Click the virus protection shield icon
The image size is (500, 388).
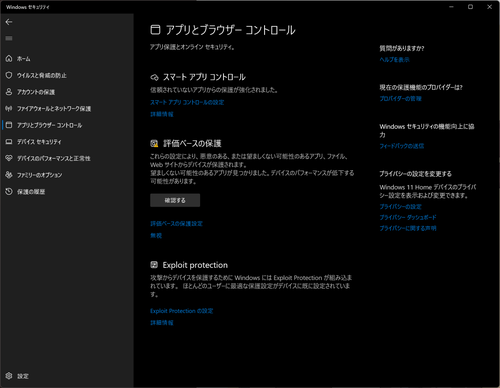[9, 75]
